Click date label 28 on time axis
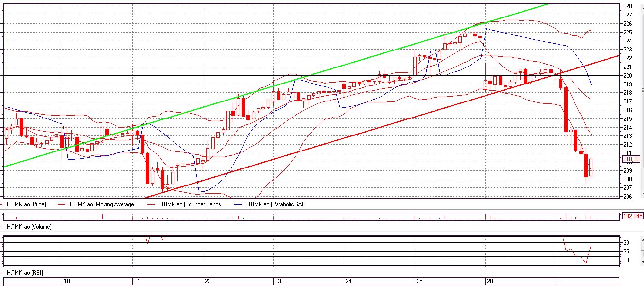 [490, 281]
